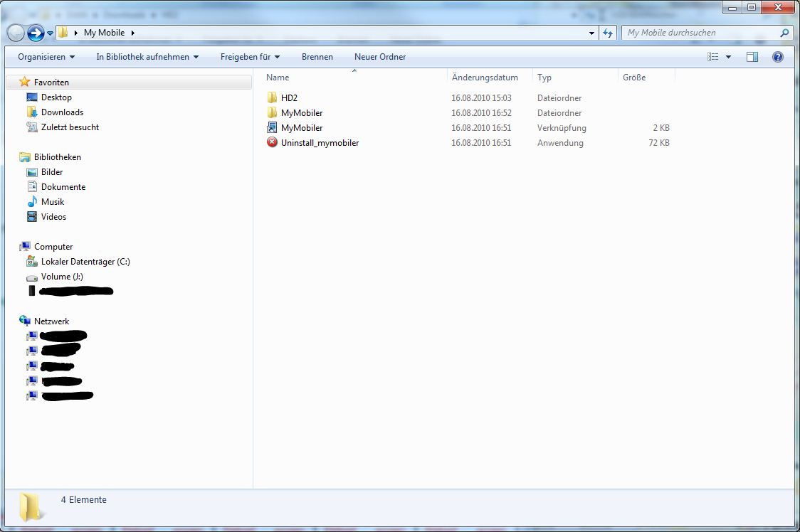Toggle the preview pane button

(x=752, y=57)
